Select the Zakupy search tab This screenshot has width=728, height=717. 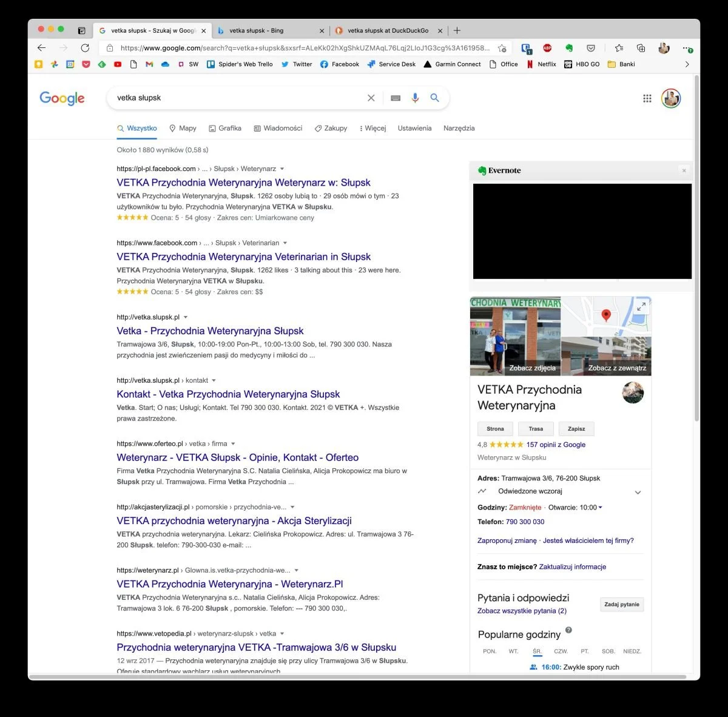click(x=331, y=128)
